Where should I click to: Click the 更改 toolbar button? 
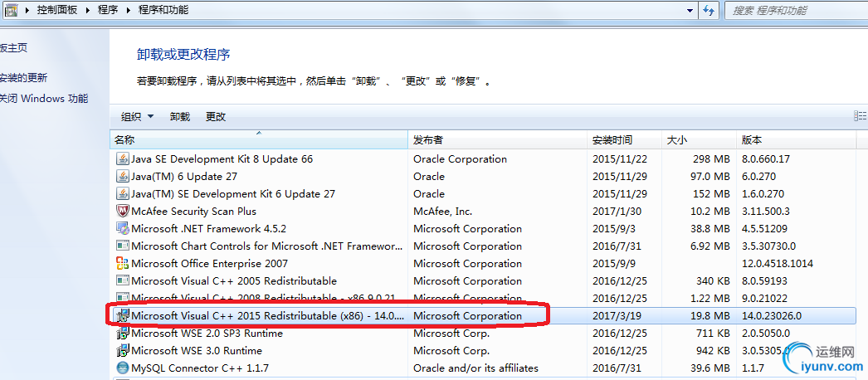point(216,117)
